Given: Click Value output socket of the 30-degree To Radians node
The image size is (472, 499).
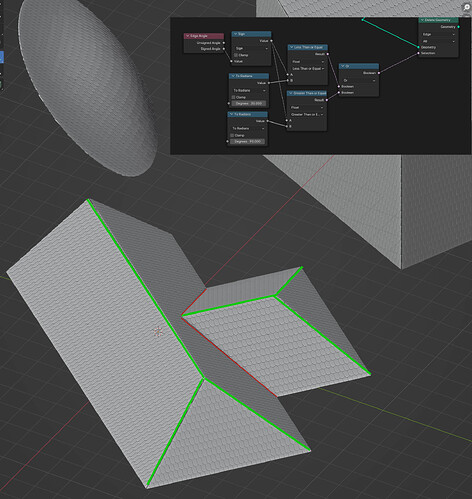Looking at the screenshot, I should point(269,83).
